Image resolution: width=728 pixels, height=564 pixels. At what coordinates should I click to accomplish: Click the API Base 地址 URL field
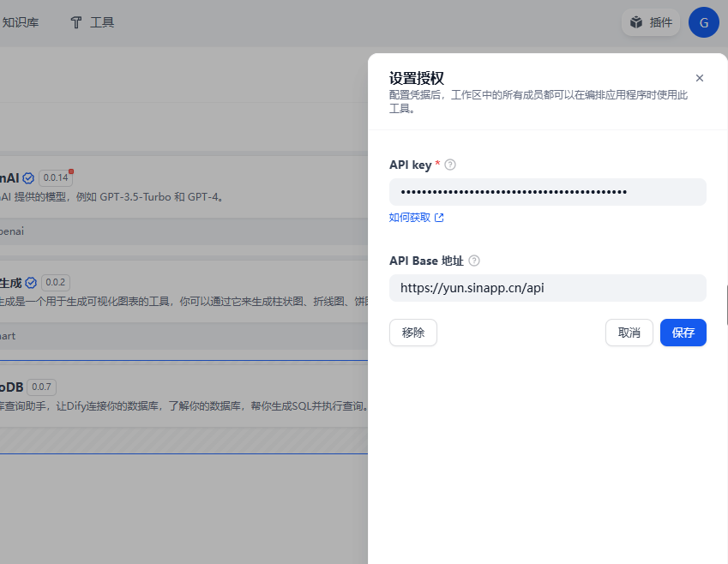coord(547,288)
